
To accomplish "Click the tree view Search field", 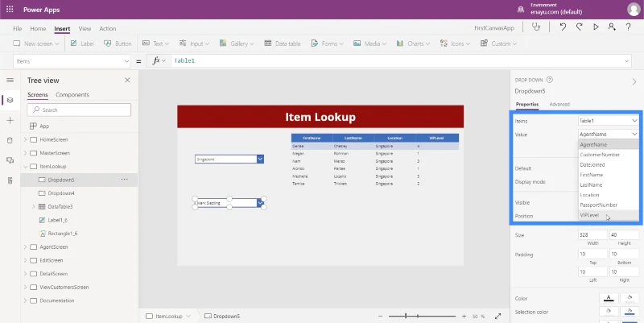I will 79,110.
